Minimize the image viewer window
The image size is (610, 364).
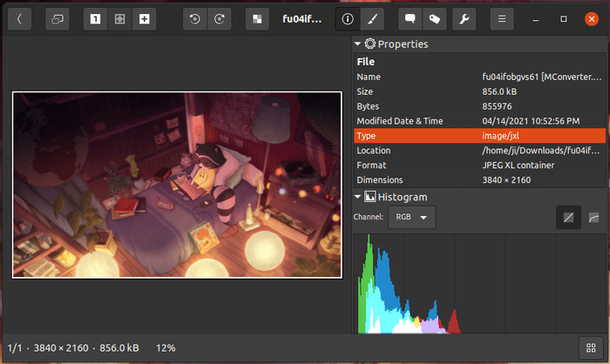pyautogui.click(x=536, y=19)
